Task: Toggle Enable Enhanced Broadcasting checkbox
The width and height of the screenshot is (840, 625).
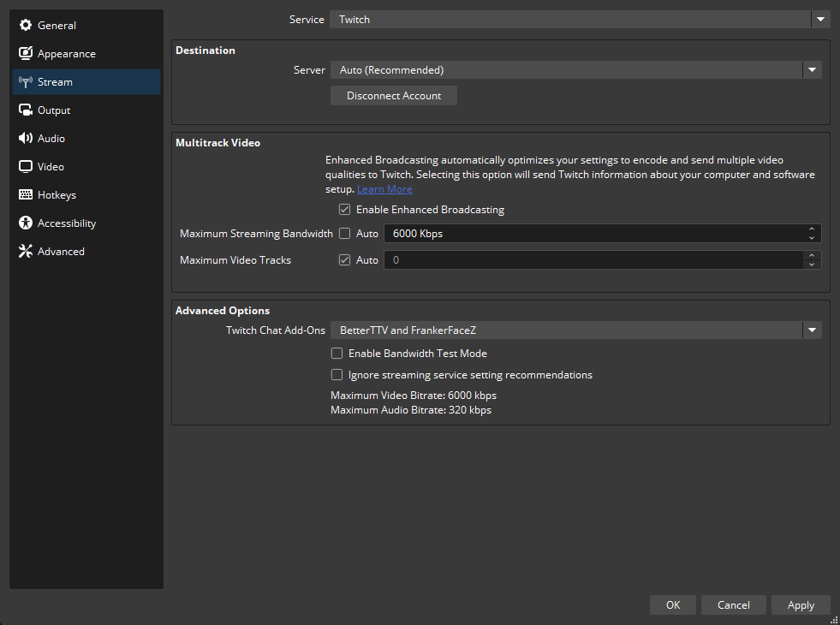Action: [x=344, y=210]
